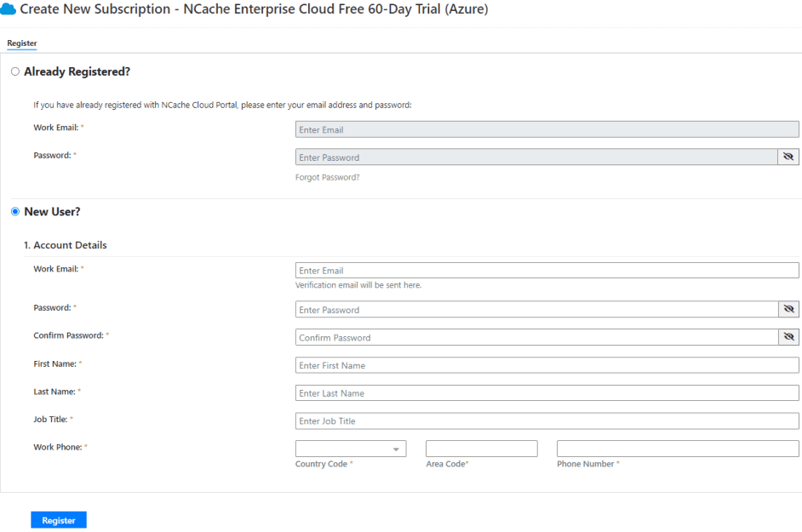Open the Forgot Password link
The height and width of the screenshot is (532, 802).
tap(327, 178)
